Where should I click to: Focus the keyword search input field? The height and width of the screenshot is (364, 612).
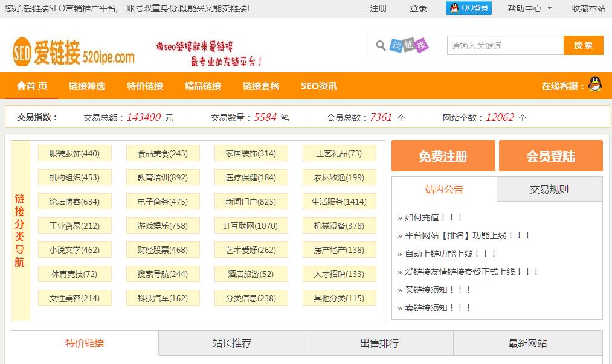[505, 46]
